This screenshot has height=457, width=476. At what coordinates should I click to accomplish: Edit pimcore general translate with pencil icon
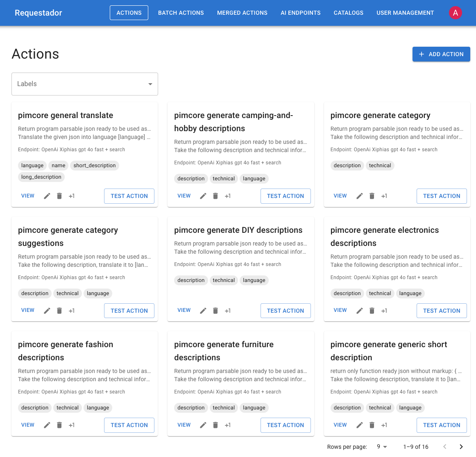47,196
